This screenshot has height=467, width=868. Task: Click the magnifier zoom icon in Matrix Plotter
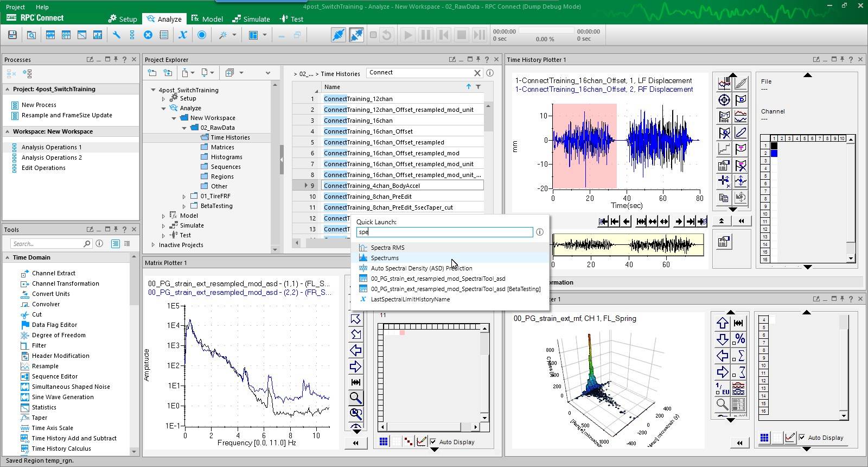pos(355,398)
